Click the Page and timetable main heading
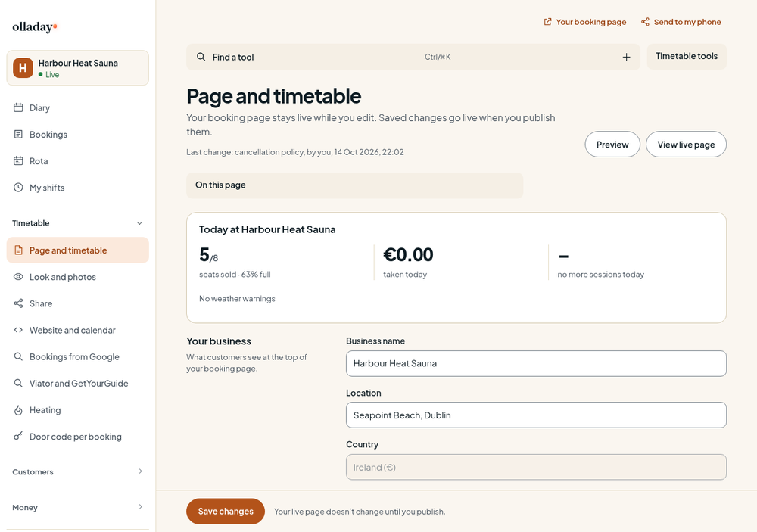 (x=274, y=96)
